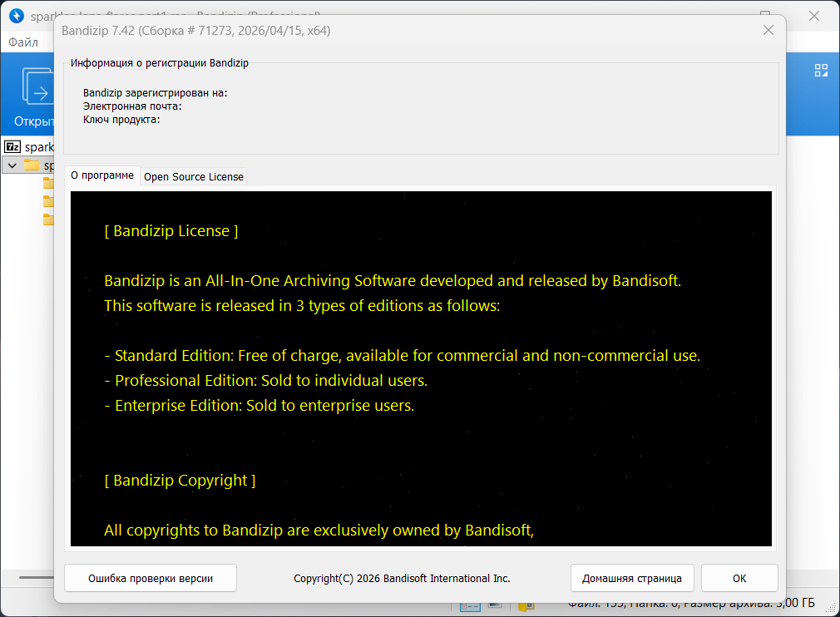Confirm the dialog with OK
Screen dimensions: 840x617
pyautogui.click(x=739, y=578)
